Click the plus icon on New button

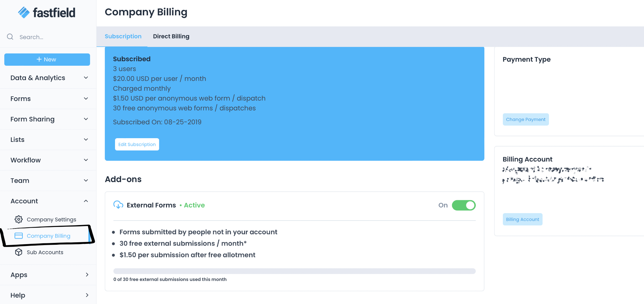click(x=39, y=59)
